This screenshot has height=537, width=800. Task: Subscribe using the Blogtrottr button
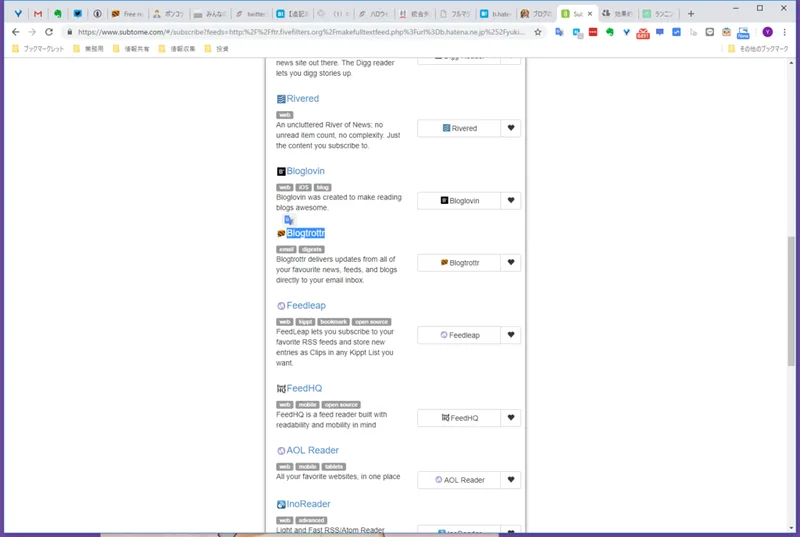[x=459, y=263]
